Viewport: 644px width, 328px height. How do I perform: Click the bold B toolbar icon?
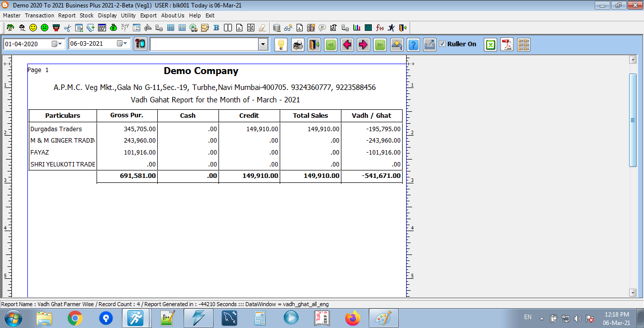pyautogui.click(x=216, y=28)
